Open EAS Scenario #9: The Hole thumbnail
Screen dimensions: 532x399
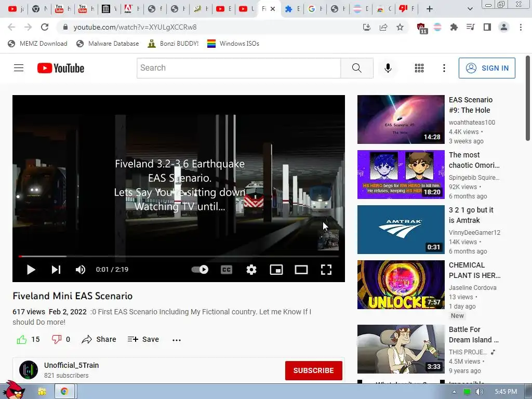coord(401,119)
